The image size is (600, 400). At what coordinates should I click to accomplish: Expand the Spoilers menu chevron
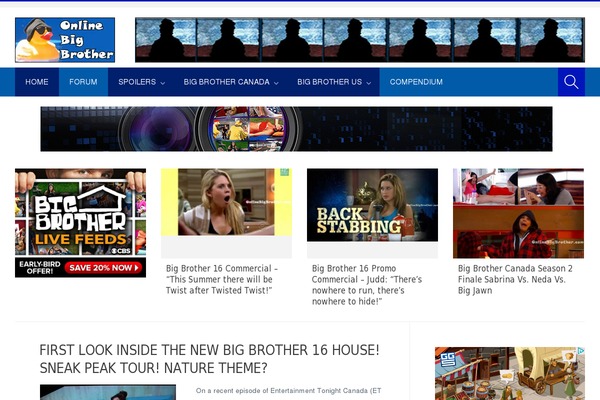tap(163, 83)
